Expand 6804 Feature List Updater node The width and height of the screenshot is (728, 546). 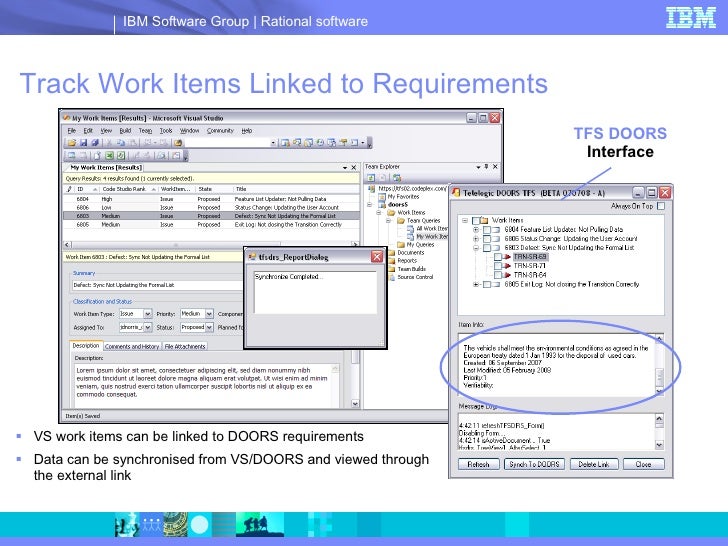tap(476, 230)
